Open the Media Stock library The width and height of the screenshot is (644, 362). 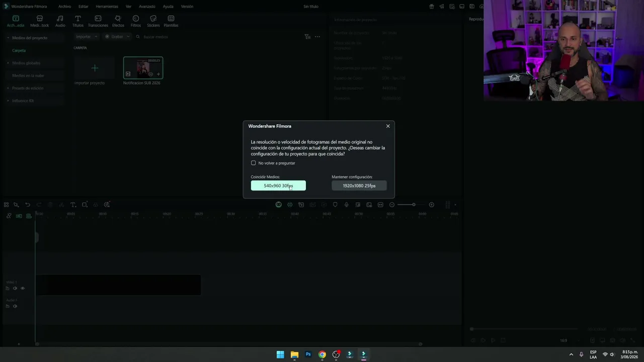40,21
